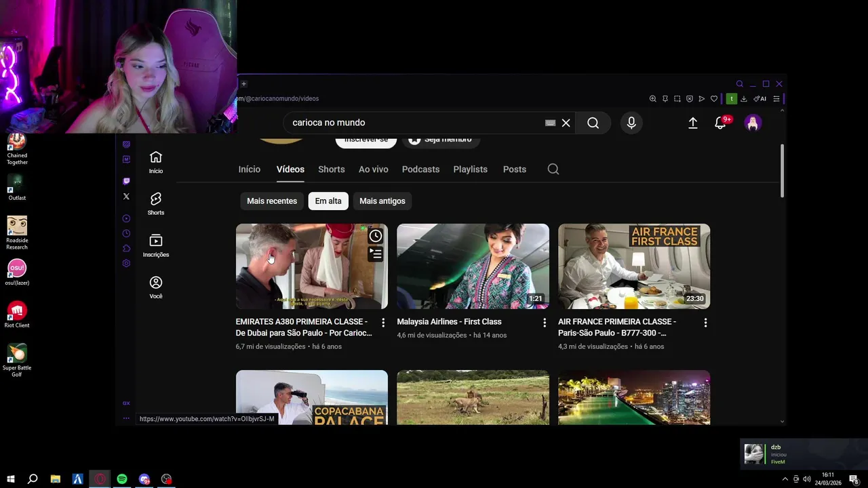868x488 pixels.
Task: Open Malaysia Airlines video thumbnail
Action: (x=473, y=266)
